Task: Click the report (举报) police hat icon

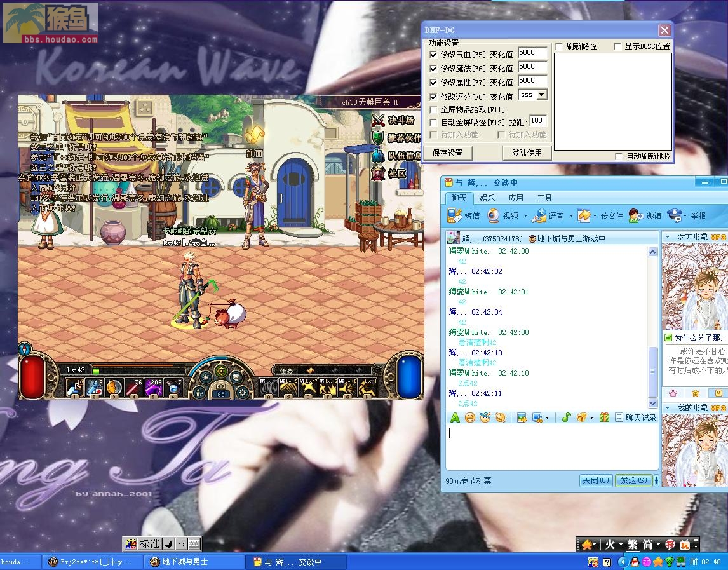Action: tap(675, 215)
